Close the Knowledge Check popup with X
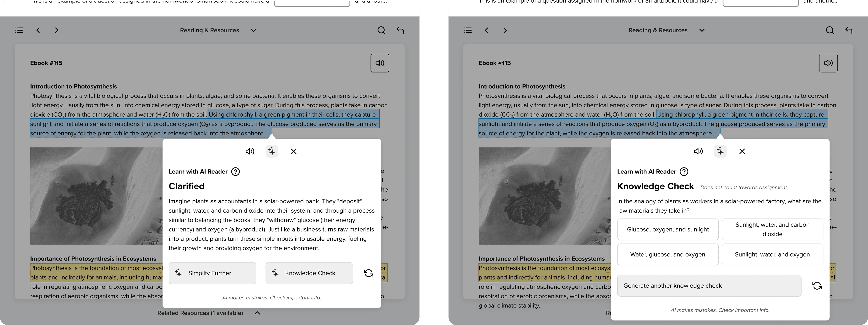The width and height of the screenshot is (868, 325). click(742, 151)
